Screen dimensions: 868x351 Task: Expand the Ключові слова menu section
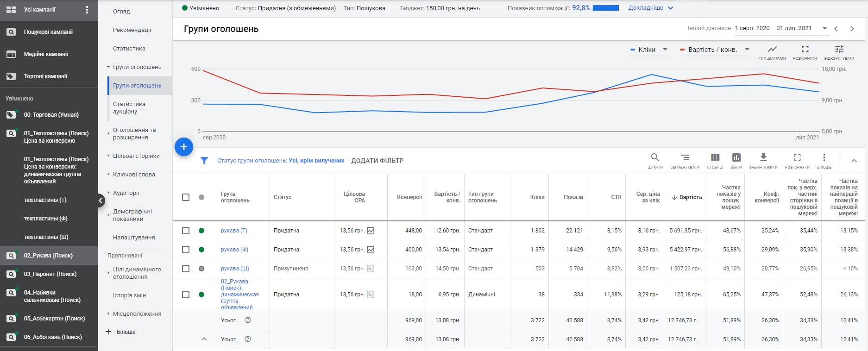pyautogui.click(x=134, y=175)
